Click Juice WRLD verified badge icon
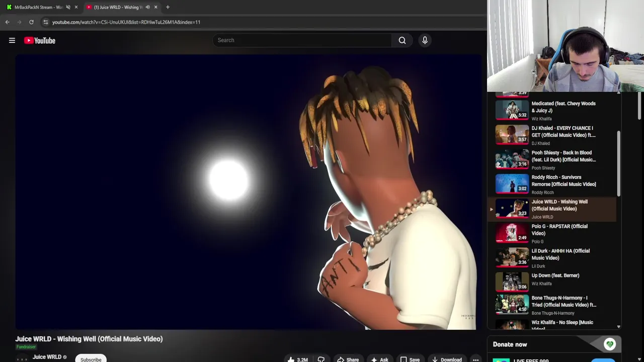 coord(65,357)
